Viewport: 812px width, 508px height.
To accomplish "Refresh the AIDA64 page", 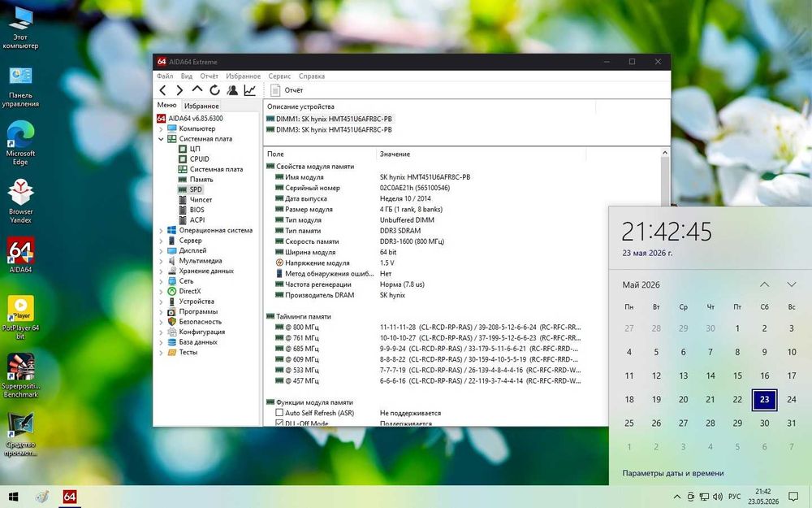I will coord(214,90).
